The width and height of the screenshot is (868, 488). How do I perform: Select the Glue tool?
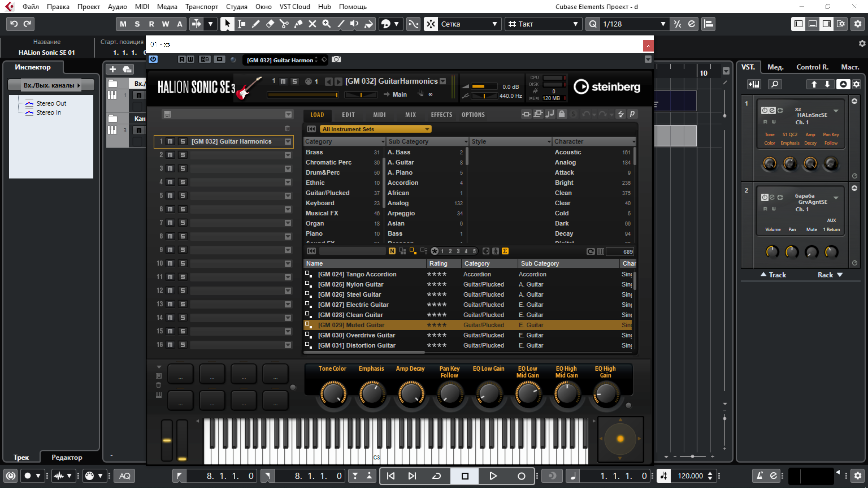click(298, 24)
